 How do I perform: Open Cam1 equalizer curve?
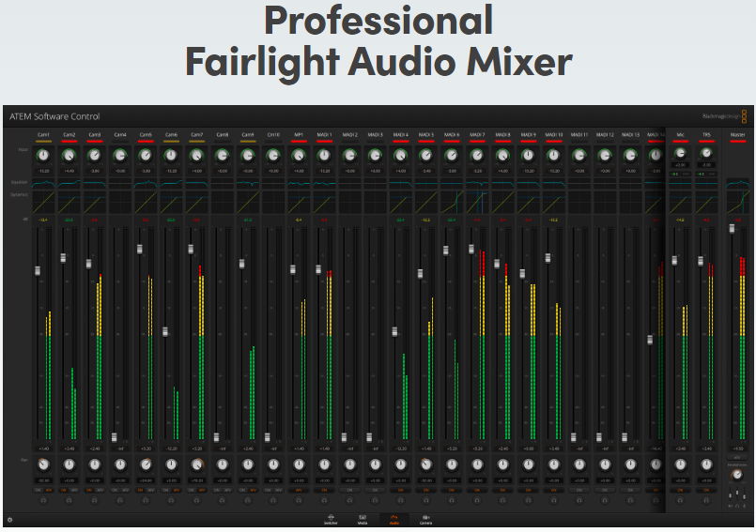coord(43,184)
